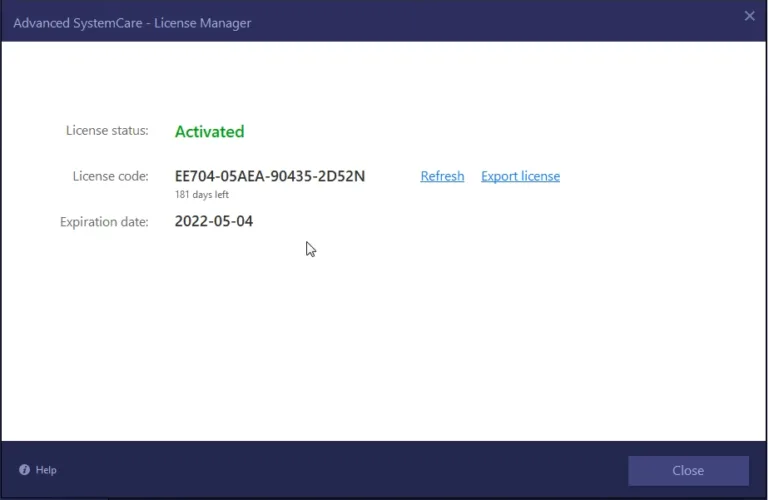The width and height of the screenshot is (769, 500).
Task: Refresh the license status
Action: coord(442,176)
